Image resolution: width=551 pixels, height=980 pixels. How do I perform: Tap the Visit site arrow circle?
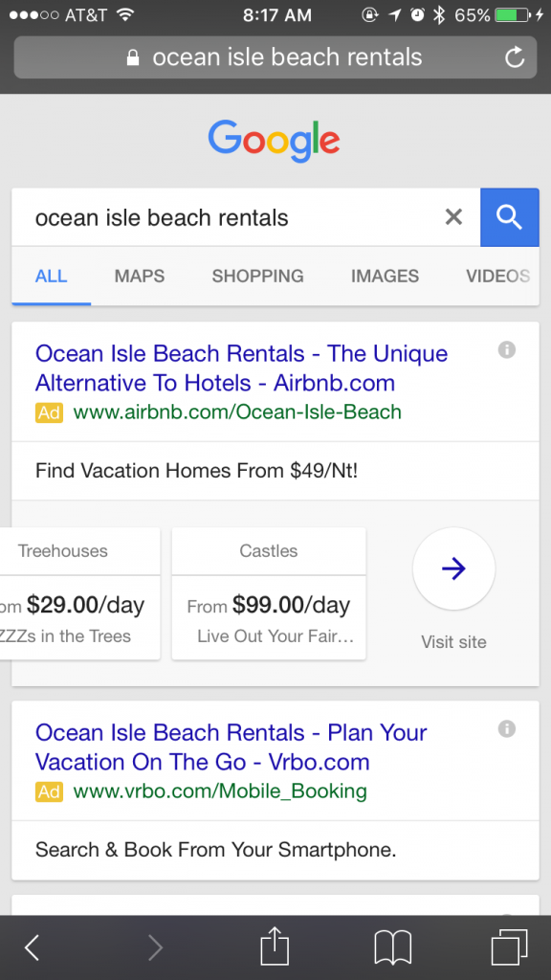[453, 568]
